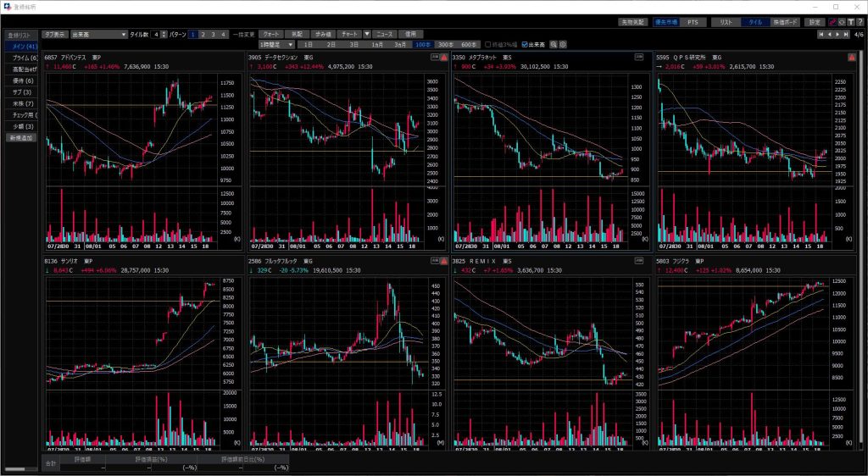The image size is (868, 476).
Task: Expand the arrow dropdown next to チャート
Action: 367,35
